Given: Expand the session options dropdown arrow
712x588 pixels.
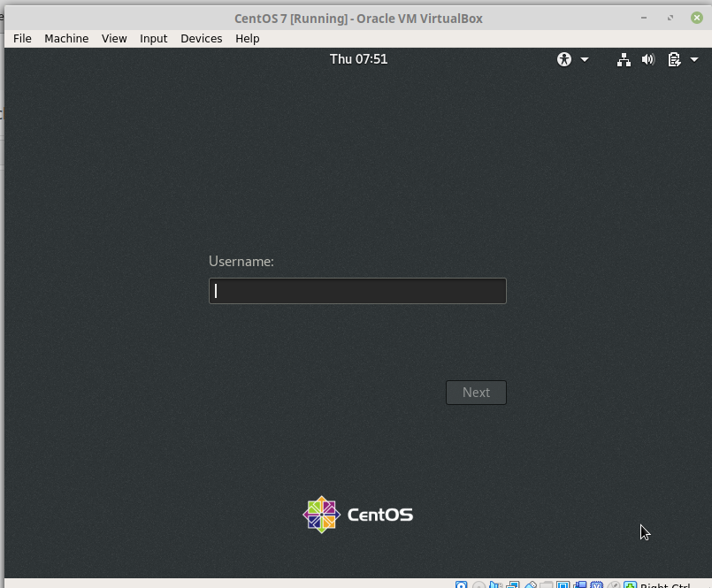Looking at the screenshot, I should pyautogui.click(x=694, y=59).
